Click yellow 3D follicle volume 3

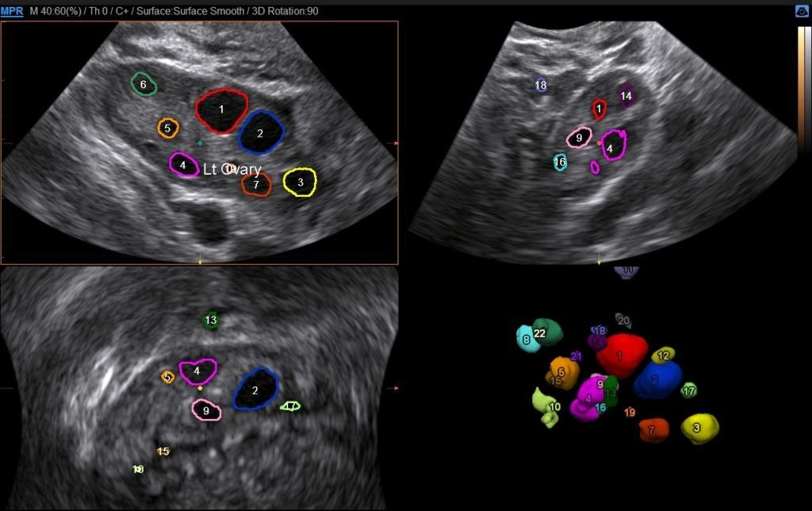pos(699,428)
